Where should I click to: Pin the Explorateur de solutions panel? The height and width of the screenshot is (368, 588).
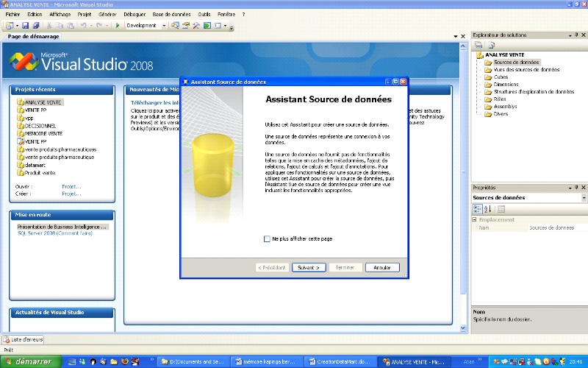coord(576,35)
